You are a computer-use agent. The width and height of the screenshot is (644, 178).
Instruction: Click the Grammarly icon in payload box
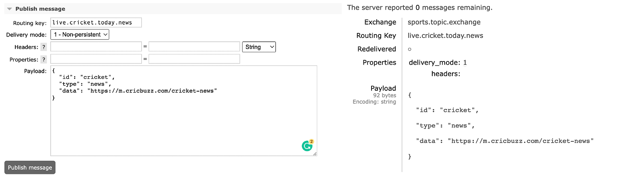point(308,145)
